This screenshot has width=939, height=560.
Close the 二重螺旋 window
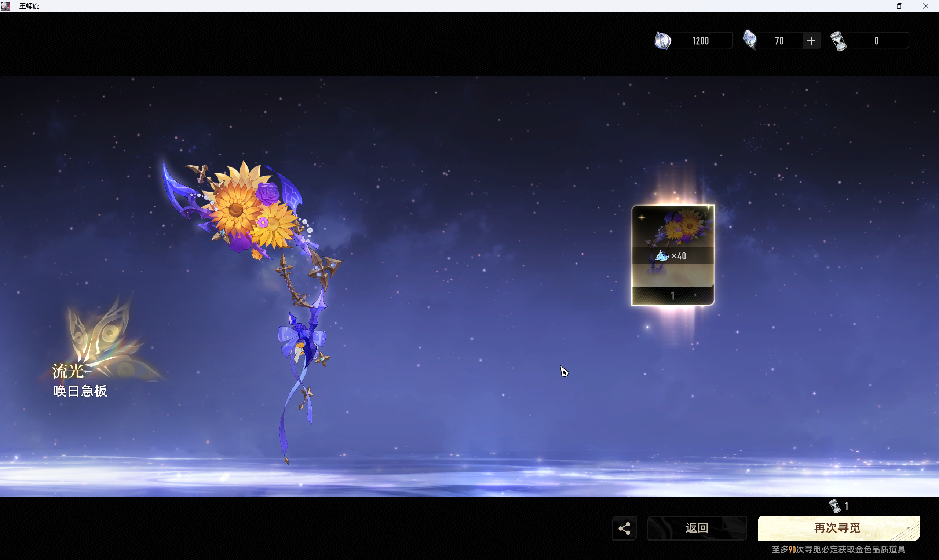(925, 6)
